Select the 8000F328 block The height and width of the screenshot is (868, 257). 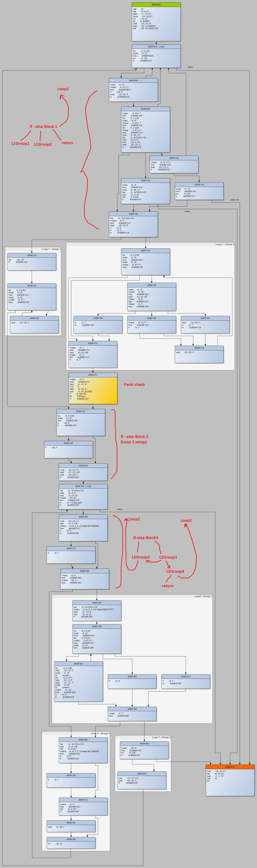pos(71,780)
